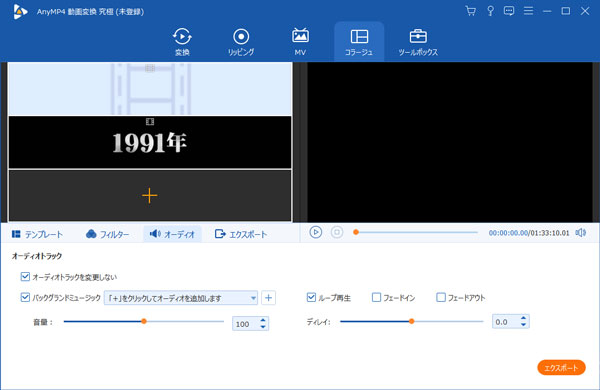Open the shopping cart purchase icon
This screenshot has height=390, width=600.
pos(471,11)
